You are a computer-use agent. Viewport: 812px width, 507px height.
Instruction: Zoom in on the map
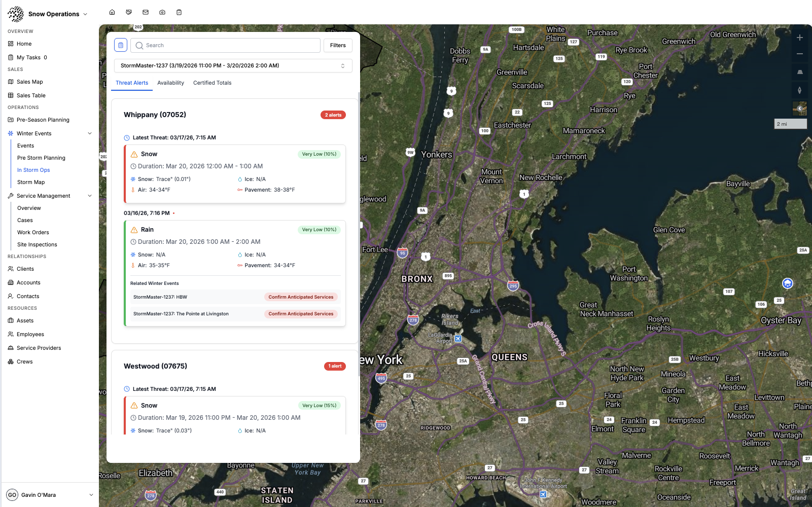(x=799, y=38)
